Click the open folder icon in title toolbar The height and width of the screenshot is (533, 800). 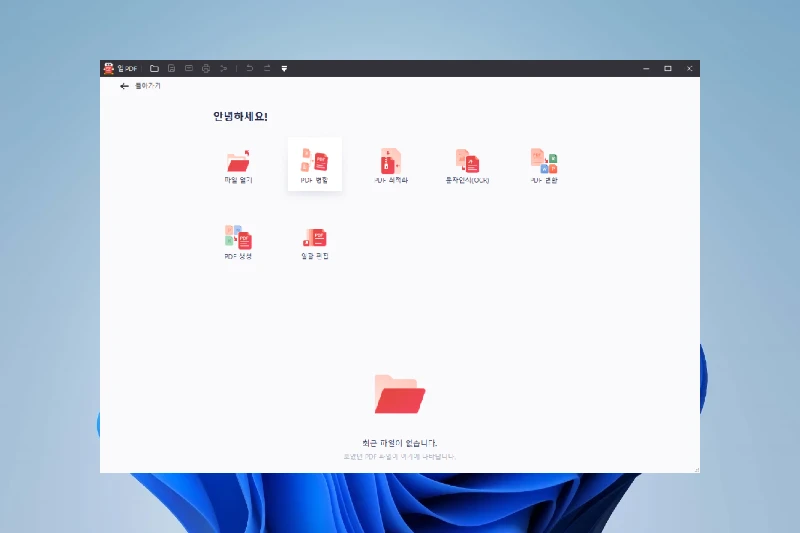click(x=154, y=68)
